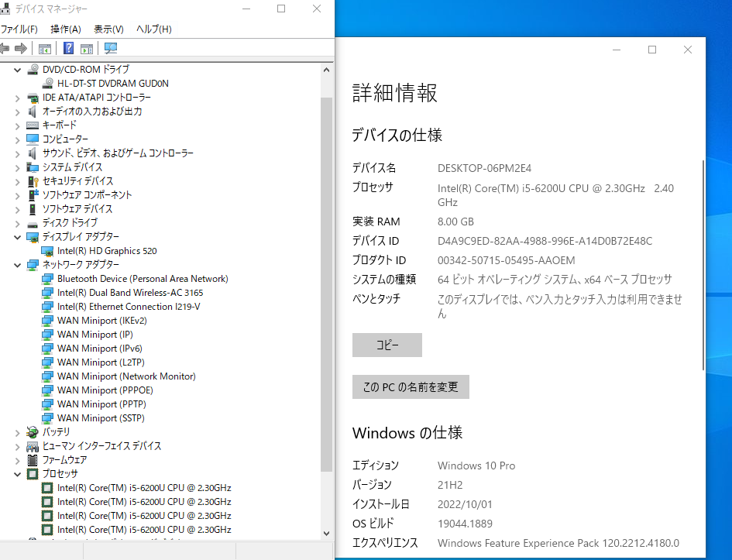The image size is (732, 560).
Task: Toggle the console tree show/hide toolbar icon
Action: tap(45, 48)
